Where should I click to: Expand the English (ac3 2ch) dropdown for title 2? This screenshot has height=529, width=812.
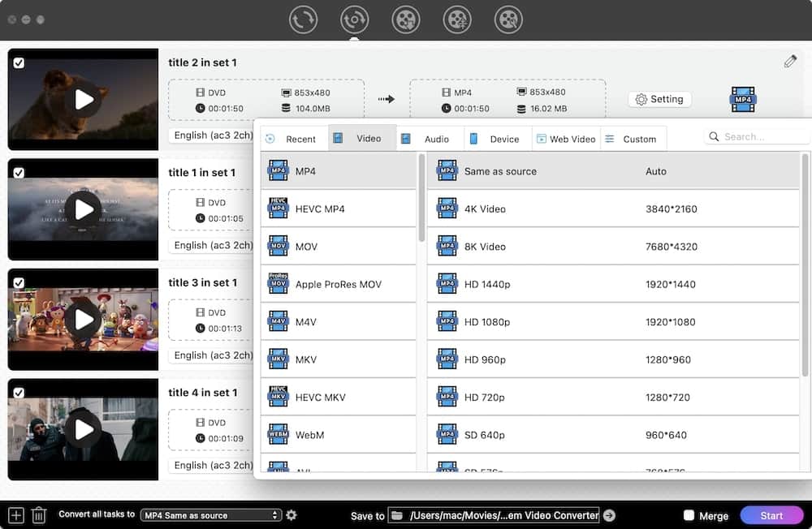pyautogui.click(x=213, y=135)
